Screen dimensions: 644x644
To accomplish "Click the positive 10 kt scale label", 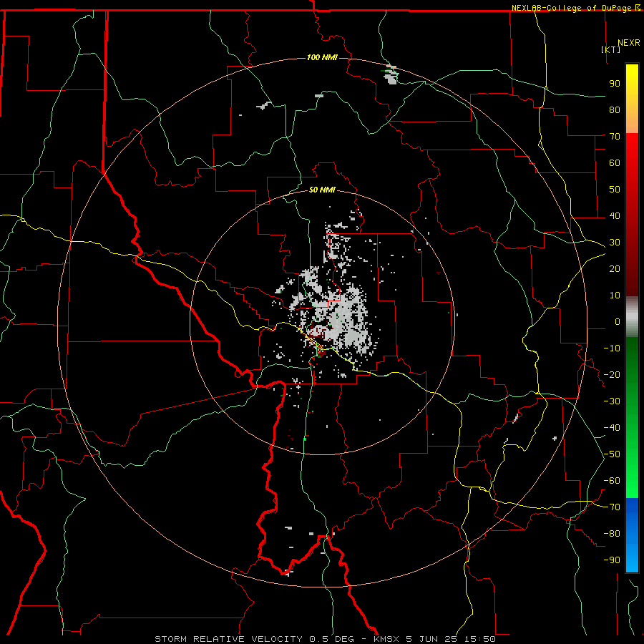I will [x=615, y=296].
